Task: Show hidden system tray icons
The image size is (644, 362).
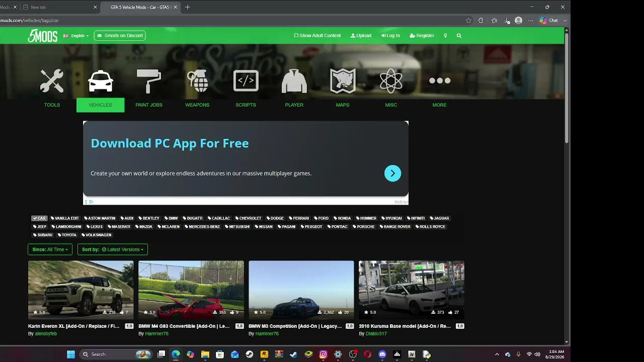Action: (497, 354)
